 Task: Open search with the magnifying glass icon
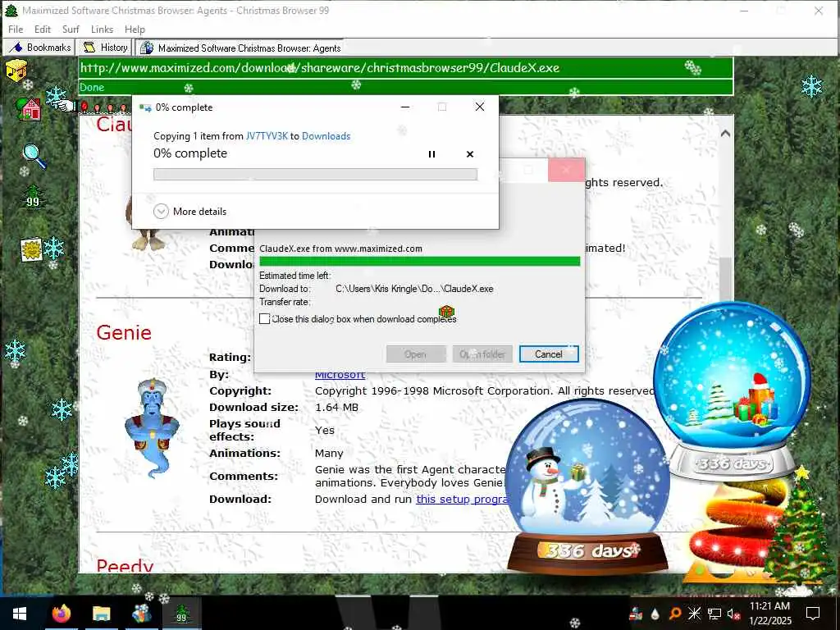33,156
